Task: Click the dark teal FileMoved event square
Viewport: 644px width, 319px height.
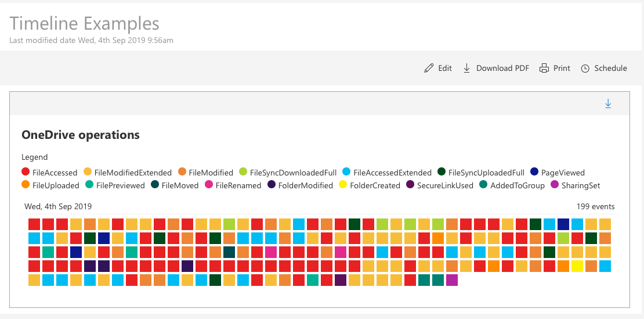Action: [229, 252]
